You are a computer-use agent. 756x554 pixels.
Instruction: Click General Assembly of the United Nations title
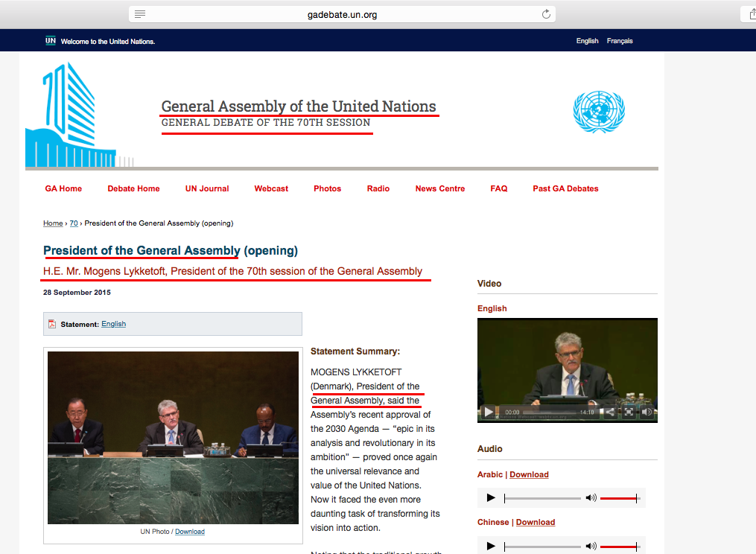tap(299, 106)
